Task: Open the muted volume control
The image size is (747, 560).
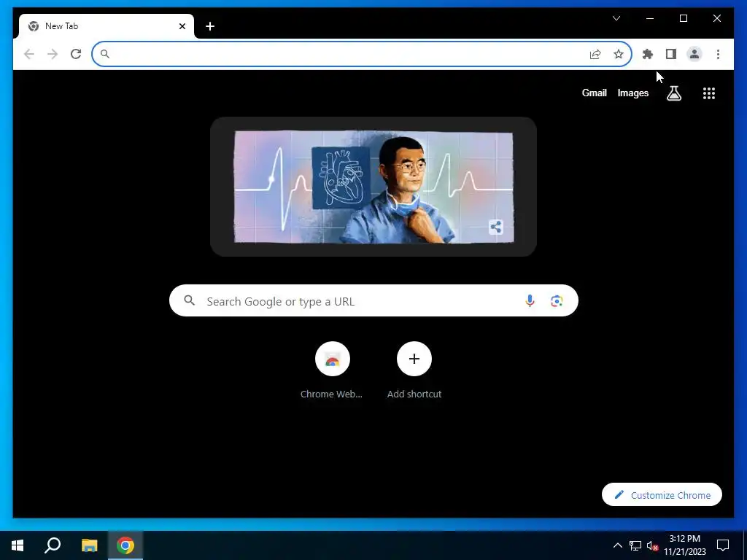Action: [653, 545]
